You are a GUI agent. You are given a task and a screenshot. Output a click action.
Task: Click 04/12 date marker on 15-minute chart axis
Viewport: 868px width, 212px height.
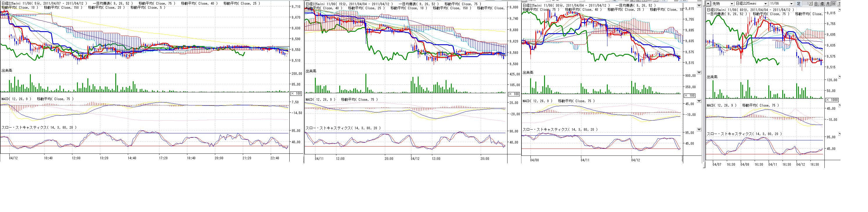[x=415, y=159]
